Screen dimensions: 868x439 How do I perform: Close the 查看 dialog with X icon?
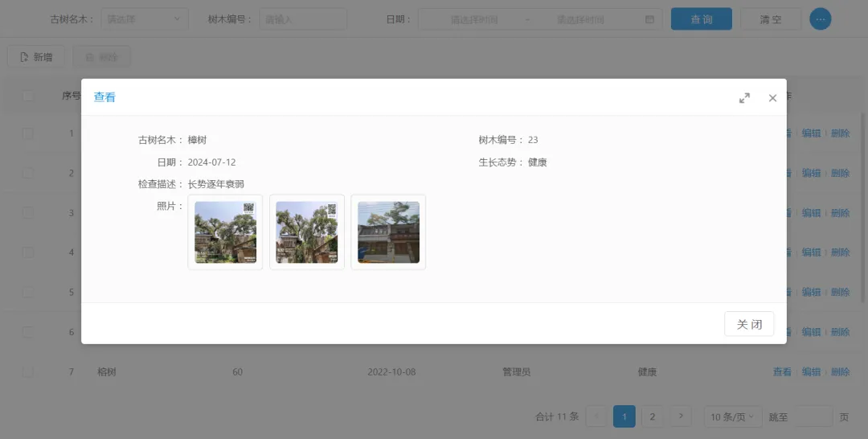772,98
